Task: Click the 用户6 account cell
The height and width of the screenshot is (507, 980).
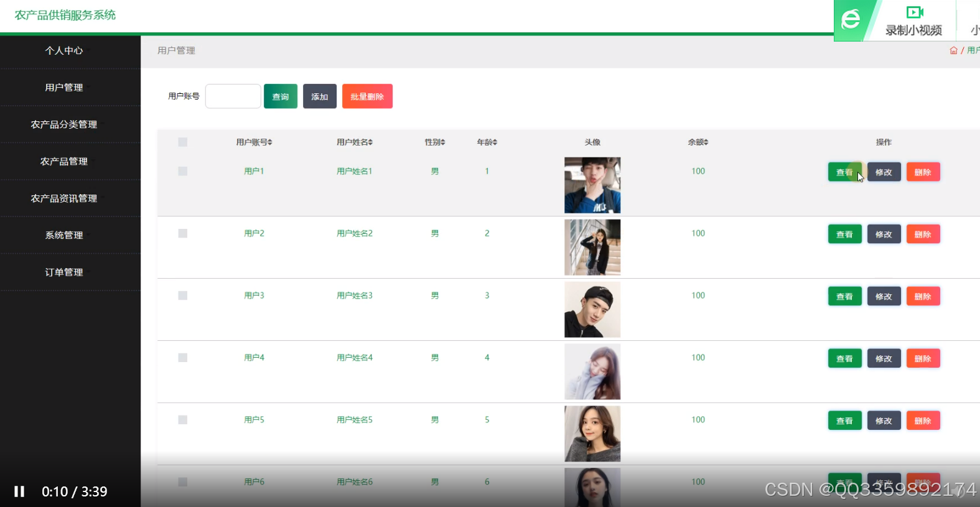Action: click(254, 482)
